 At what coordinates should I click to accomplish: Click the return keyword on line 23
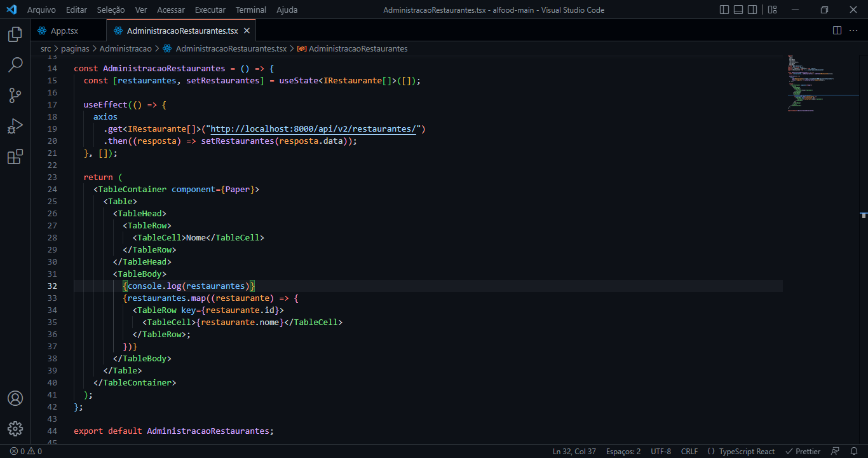(x=98, y=177)
